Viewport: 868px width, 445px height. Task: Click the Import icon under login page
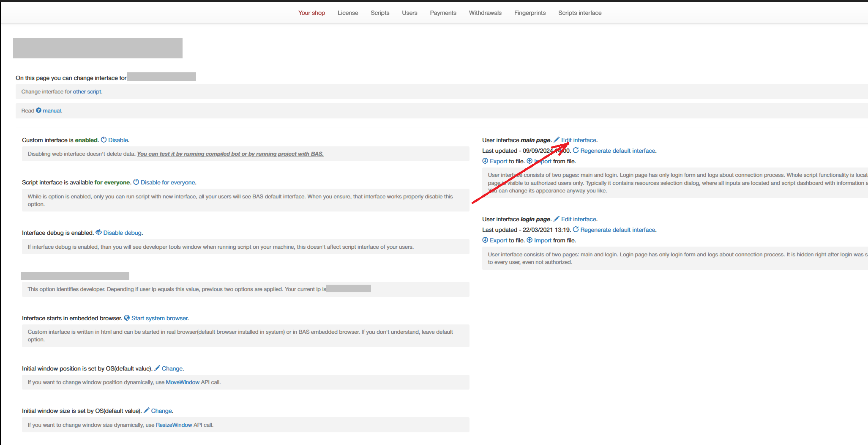click(530, 240)
